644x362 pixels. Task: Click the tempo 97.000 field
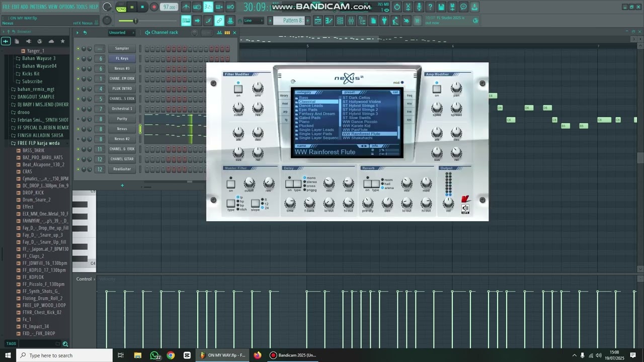(x=170, y=8)
